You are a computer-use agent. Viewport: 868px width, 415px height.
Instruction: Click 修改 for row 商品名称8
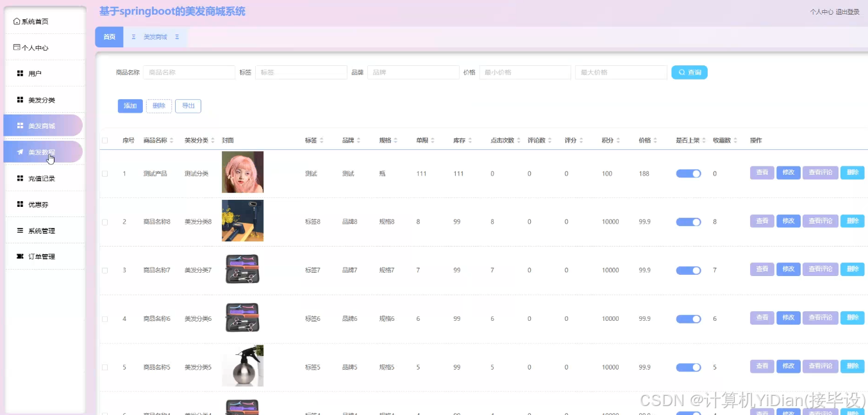click(789, 221)
